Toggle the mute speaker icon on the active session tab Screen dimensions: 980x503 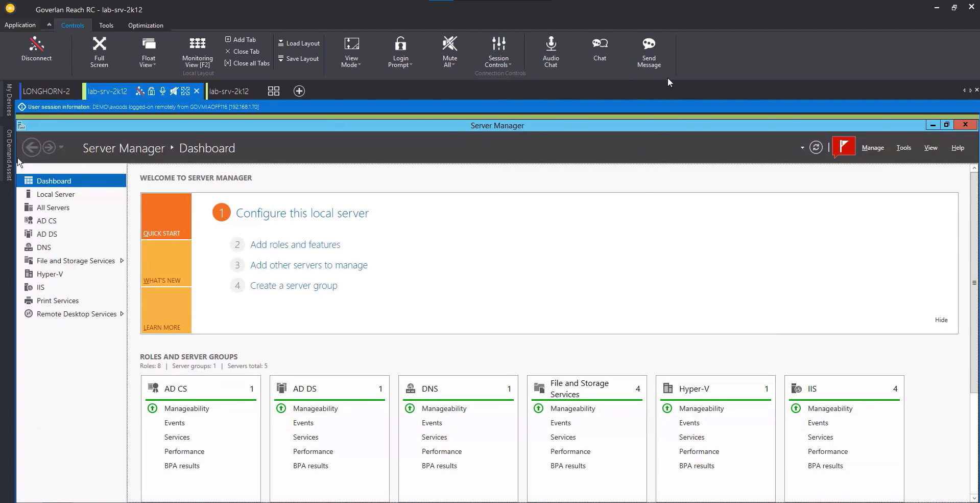(x=174, y=91)
